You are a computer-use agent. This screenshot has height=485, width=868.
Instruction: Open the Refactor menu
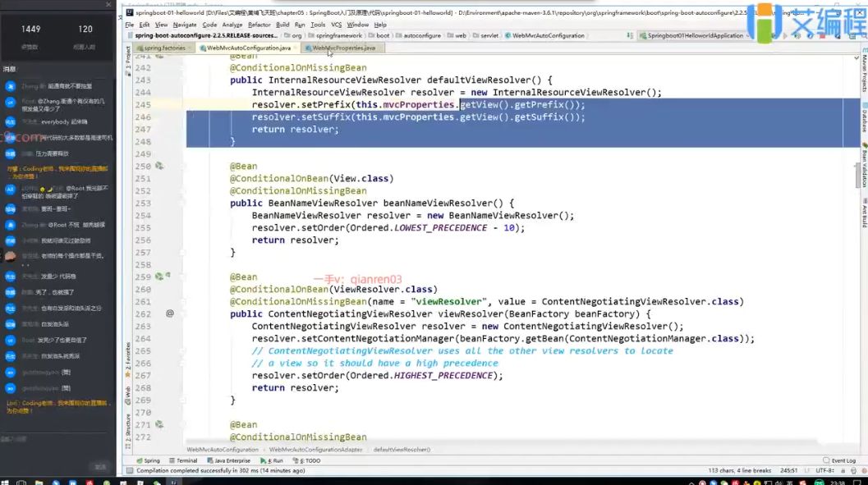259,25
